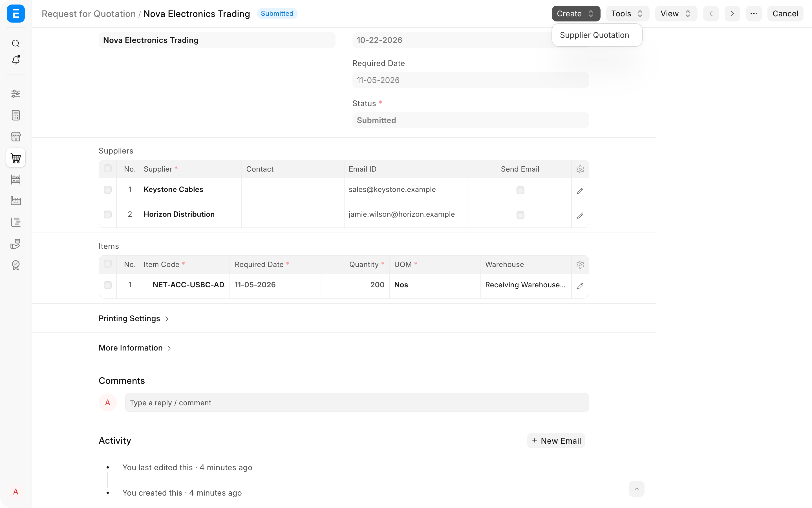Click Send Email column header
Image resolution: width=812 pixels, height=508 pixels.
(520, 169)
